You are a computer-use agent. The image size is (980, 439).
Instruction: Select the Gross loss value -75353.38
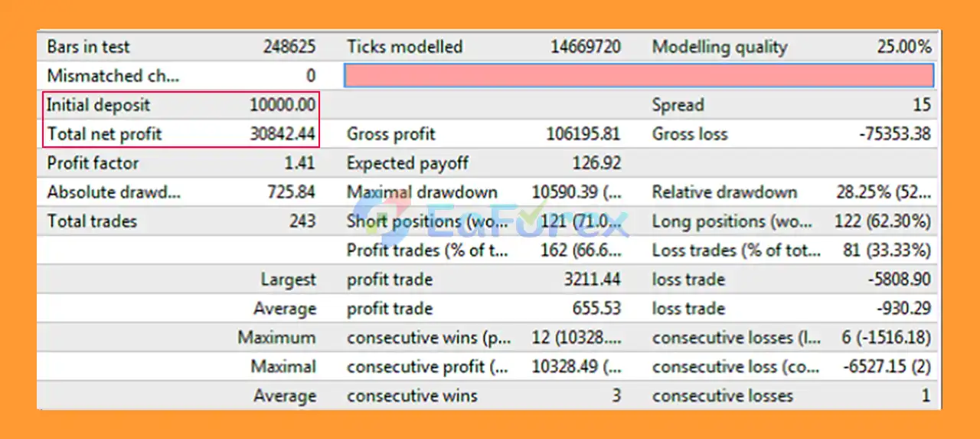pyautogui.click(x=894, y=134)
